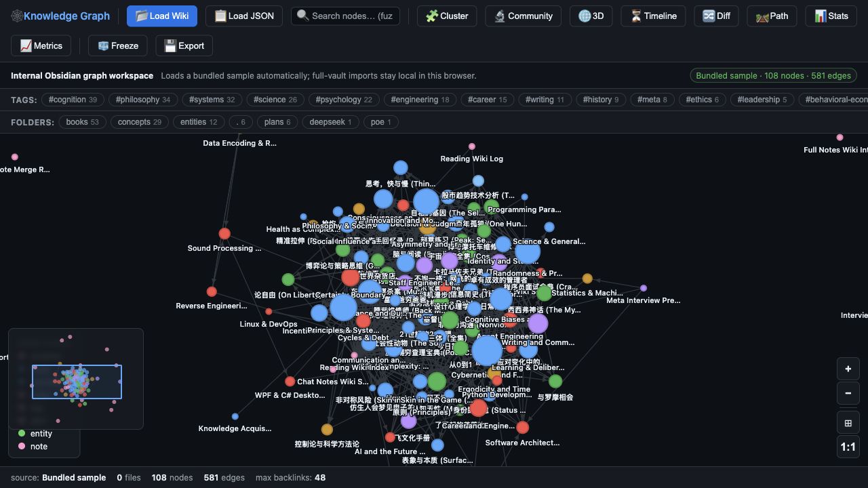The height and width of the screenshot is (488, 868).
Task: Select the 与罗摩相会 green node
Action: (x=555, y=381)
